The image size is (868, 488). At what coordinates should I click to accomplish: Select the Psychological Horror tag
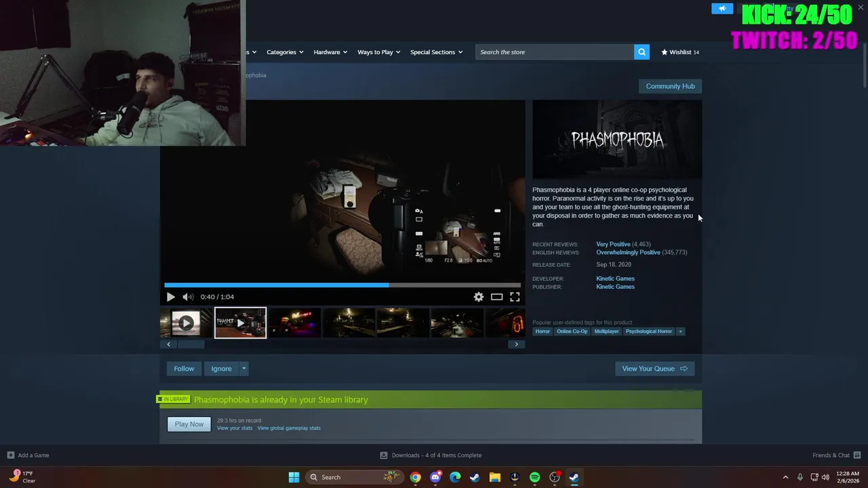(649, 331)
